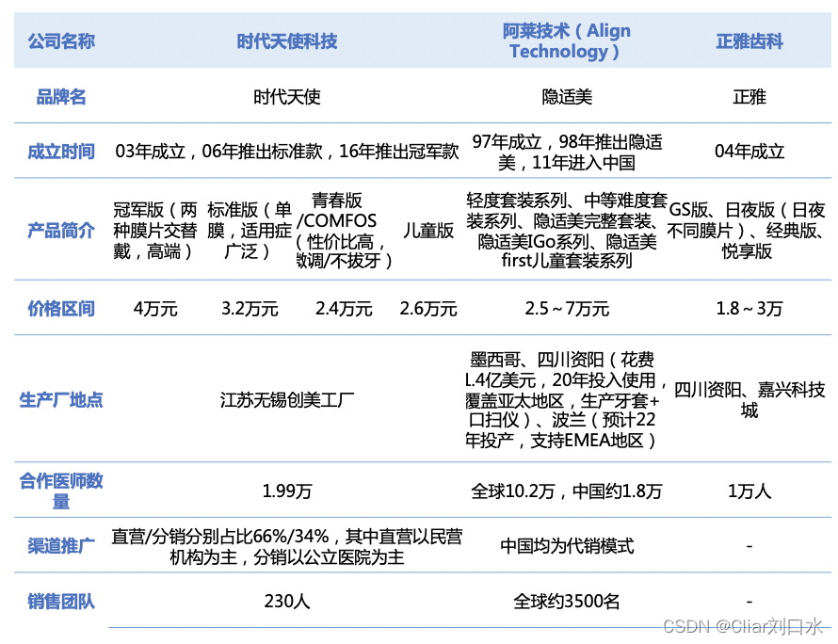Select the 冠军版 product description cell
This screenshot has width=838, height=644.
point(155,231)
